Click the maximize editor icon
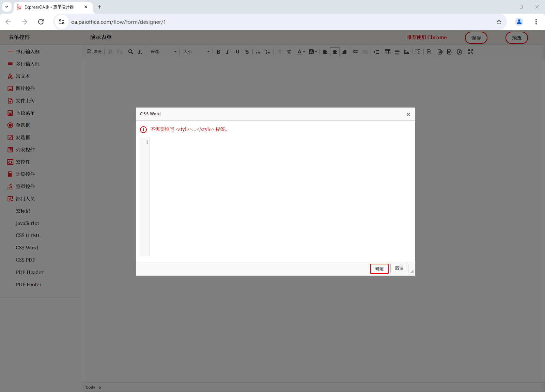Viewport: 545px width, 392px height. pos(471,52)
